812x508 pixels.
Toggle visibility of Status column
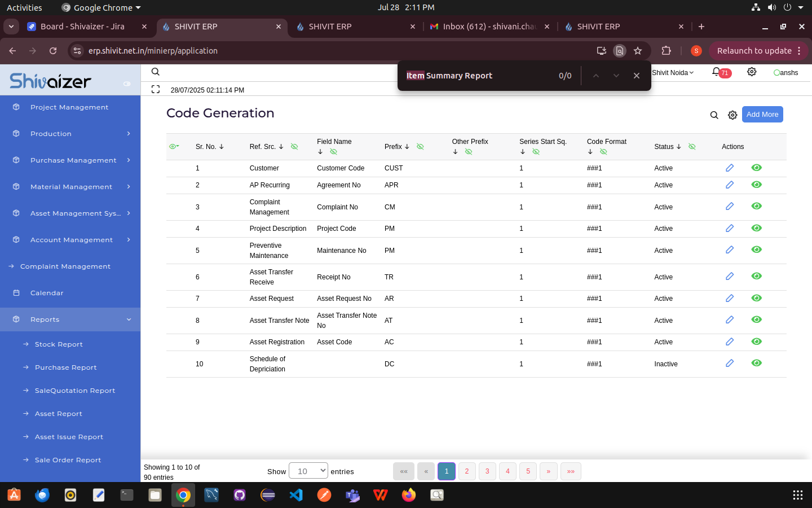692,147
